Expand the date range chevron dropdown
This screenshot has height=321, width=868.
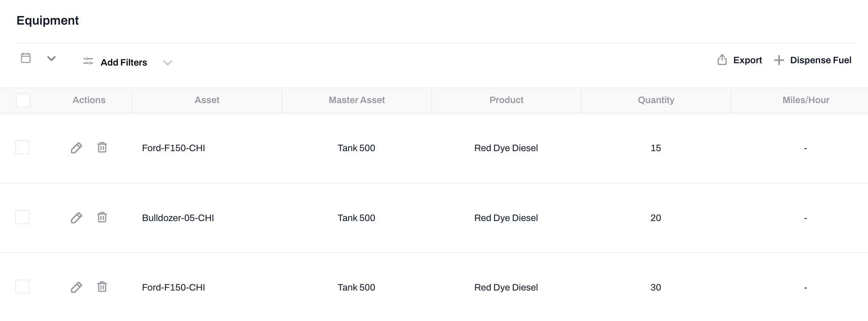[51, 59]
